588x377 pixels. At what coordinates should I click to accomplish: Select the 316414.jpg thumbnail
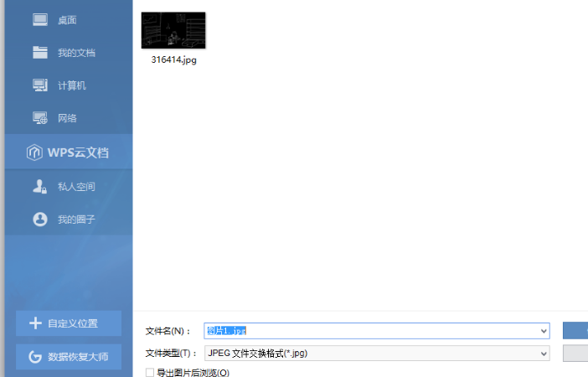point(173,30)
